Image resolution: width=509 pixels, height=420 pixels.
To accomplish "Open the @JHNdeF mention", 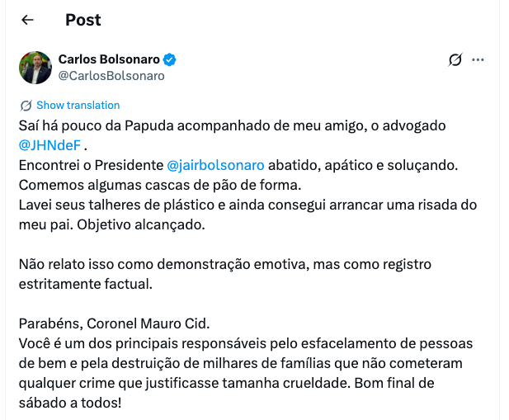I will 49,144.
